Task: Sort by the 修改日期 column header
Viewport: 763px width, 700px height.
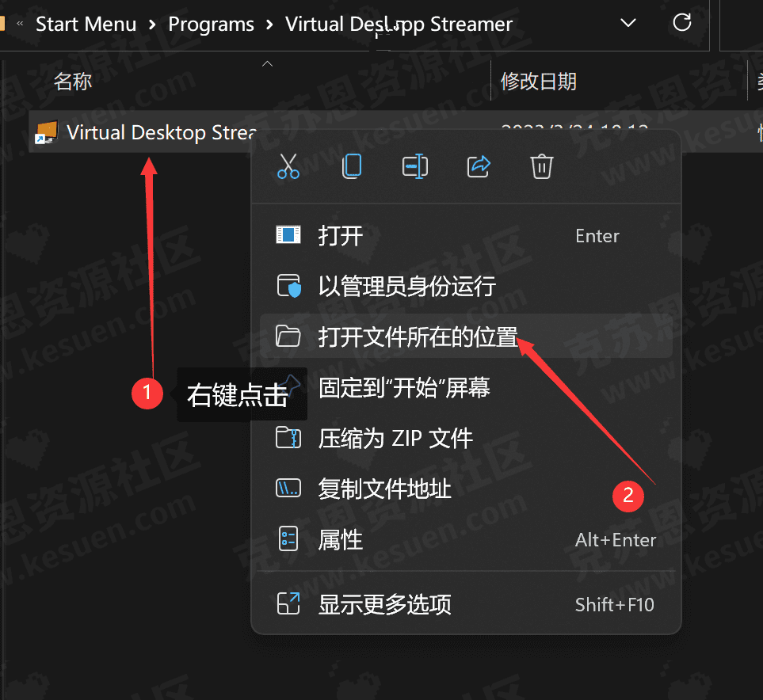Action: (539, 81)
